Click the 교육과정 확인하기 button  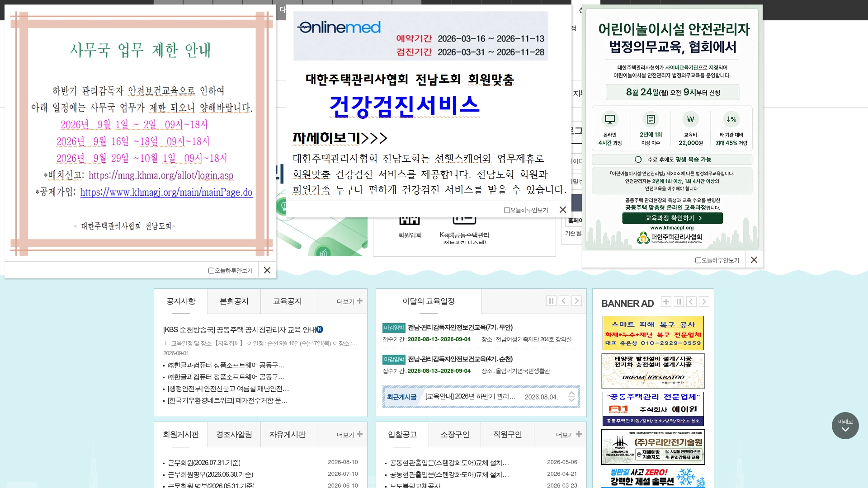tap(672, 218)
